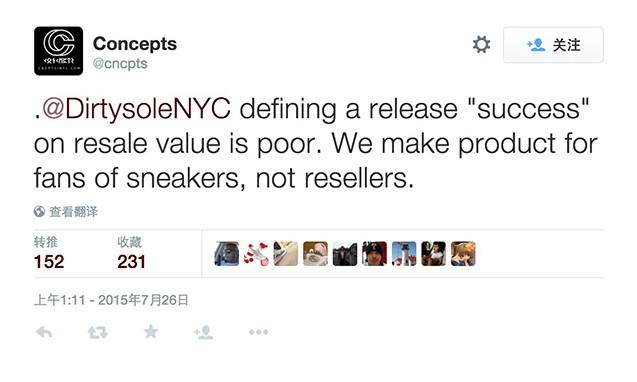The image size is (637, 382).
Task: Open the three-dots more options menu
Action: (x=259, y=332)
